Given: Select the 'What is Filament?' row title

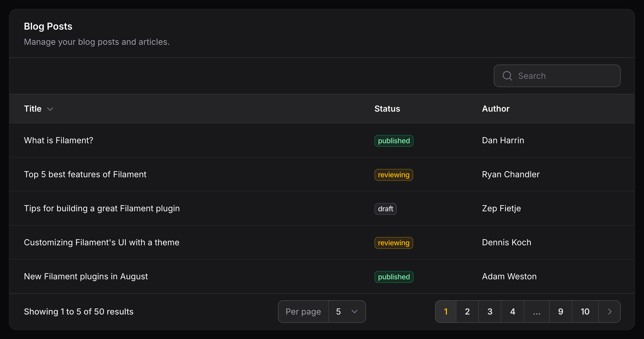Looking at the screenshot, I should click(x=58, y=140).
